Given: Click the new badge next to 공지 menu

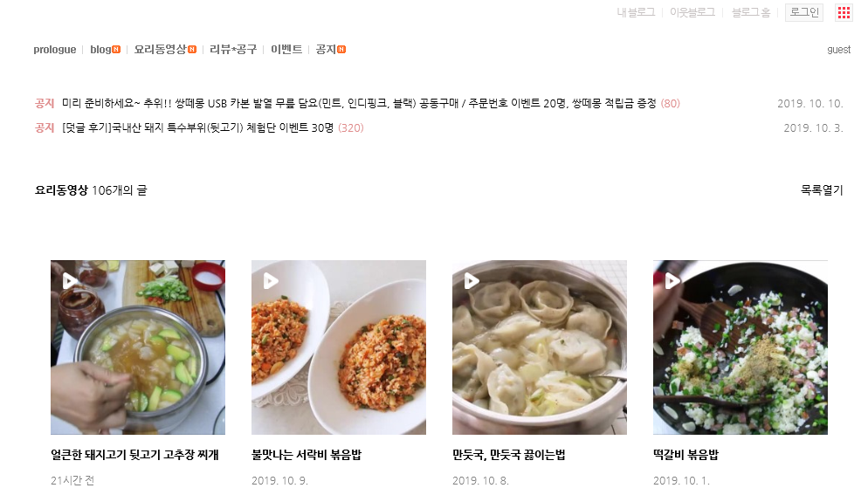Looking at the screenshot, I should [x=341, y=49].
